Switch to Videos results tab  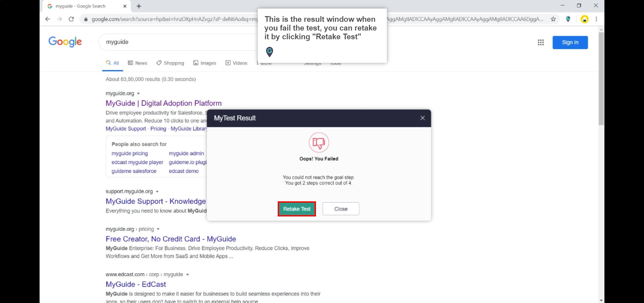[x=236, y=63]
